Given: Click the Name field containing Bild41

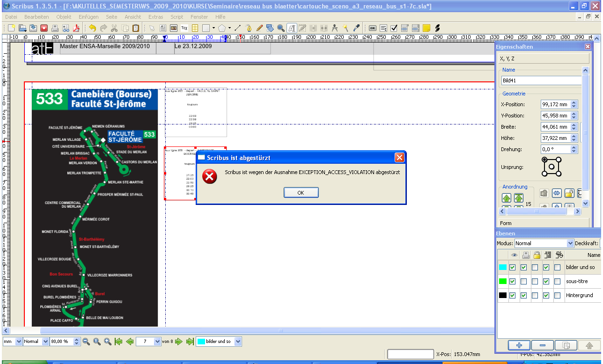Looking at the screenshot, I should 541,80.
